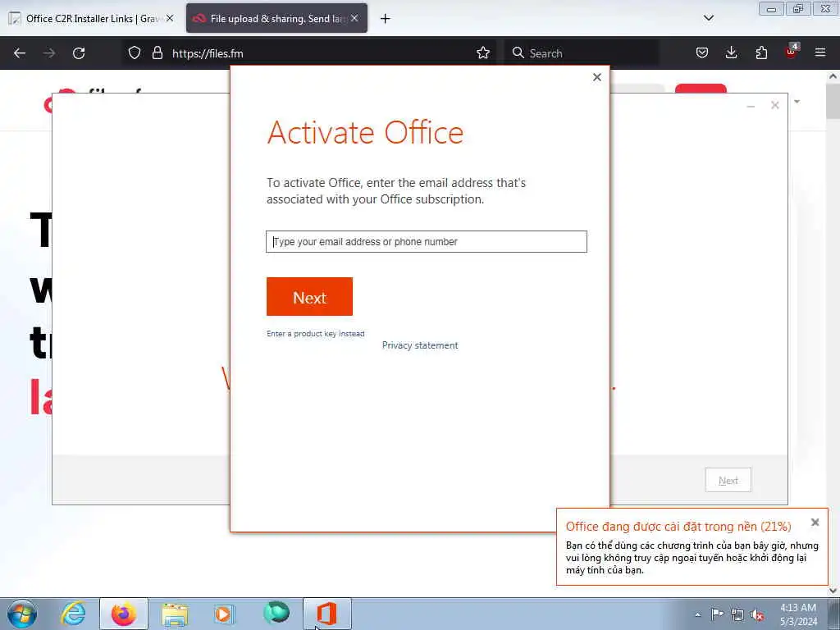Open the Privacy statement link
Viewport: 840px width, 630px height.
(x=420, y=345)
